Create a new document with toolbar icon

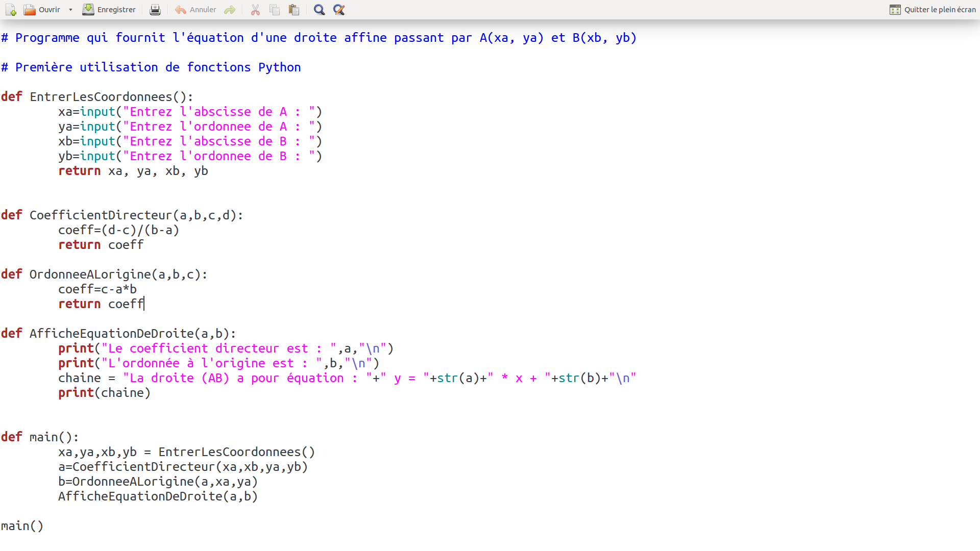coord(11,10)
